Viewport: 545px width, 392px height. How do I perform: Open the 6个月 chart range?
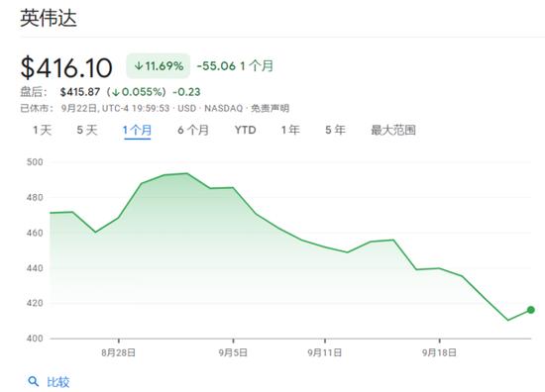[193, 131]
